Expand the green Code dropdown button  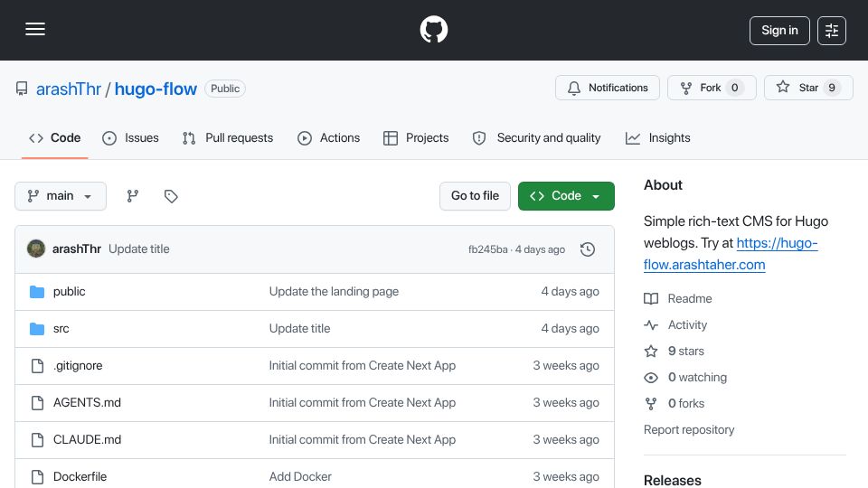pyautogui.click(x=566, y=196)
